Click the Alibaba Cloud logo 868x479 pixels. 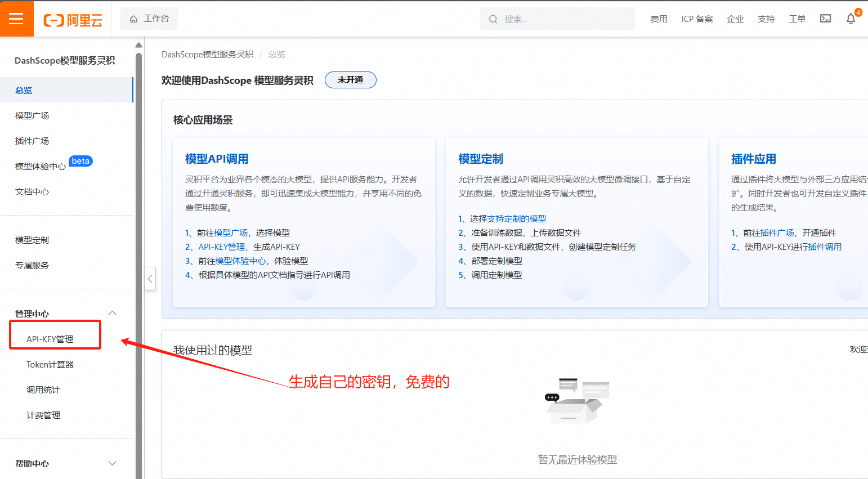(73, 20)
